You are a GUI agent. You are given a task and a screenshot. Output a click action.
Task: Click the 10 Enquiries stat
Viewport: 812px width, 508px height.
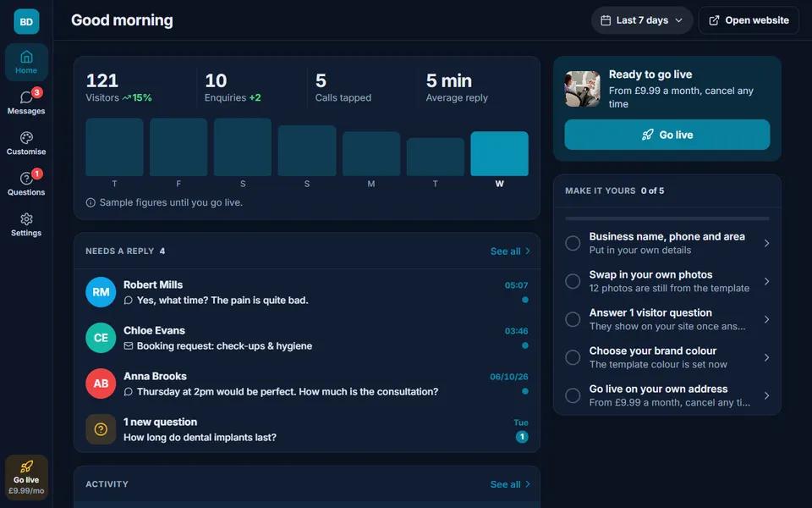click(x=233, y=87)
